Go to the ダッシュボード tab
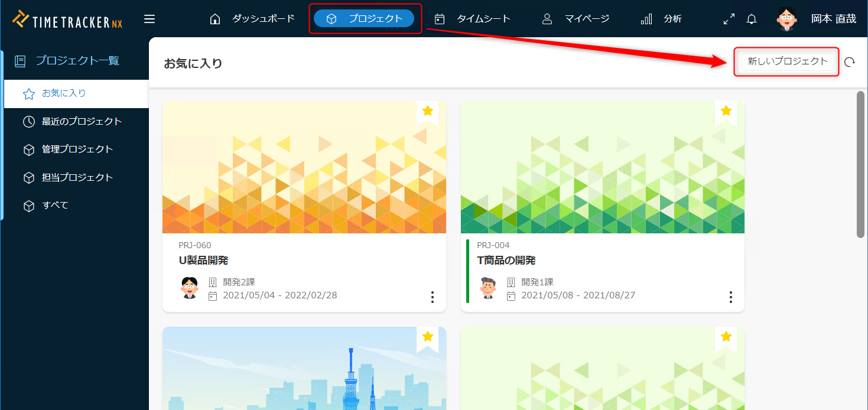This screenshot has height=410, width=868. point(252,19)
